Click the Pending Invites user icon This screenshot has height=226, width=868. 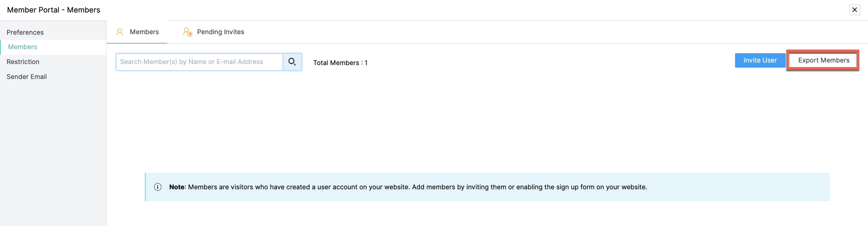[187, 32]
